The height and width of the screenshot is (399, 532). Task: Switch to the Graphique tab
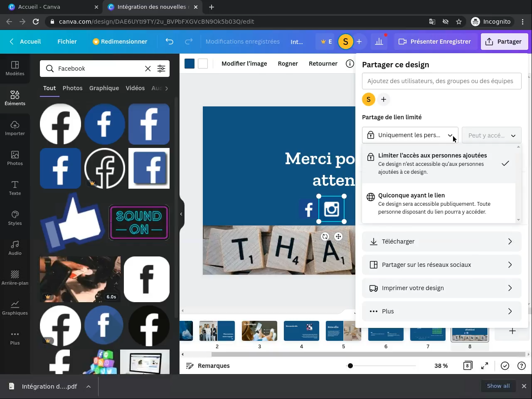(x=104, y=88)
